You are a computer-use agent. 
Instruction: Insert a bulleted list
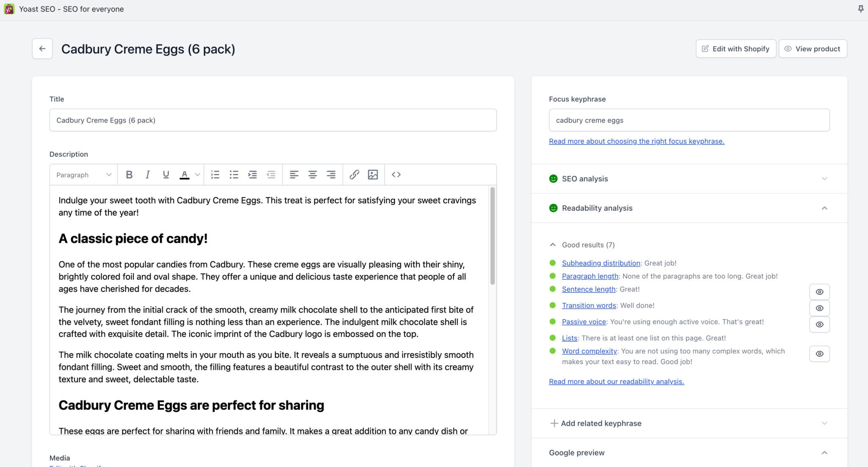tap(234, 174)
